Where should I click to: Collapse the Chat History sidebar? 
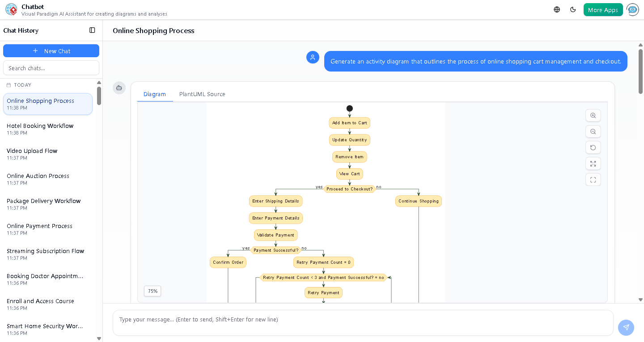[x=92, y=30]
